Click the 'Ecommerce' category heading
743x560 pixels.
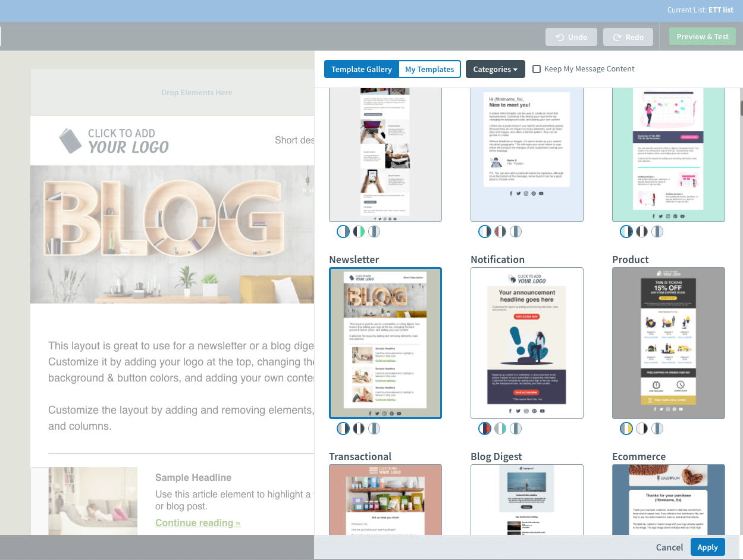coord(639,456)
